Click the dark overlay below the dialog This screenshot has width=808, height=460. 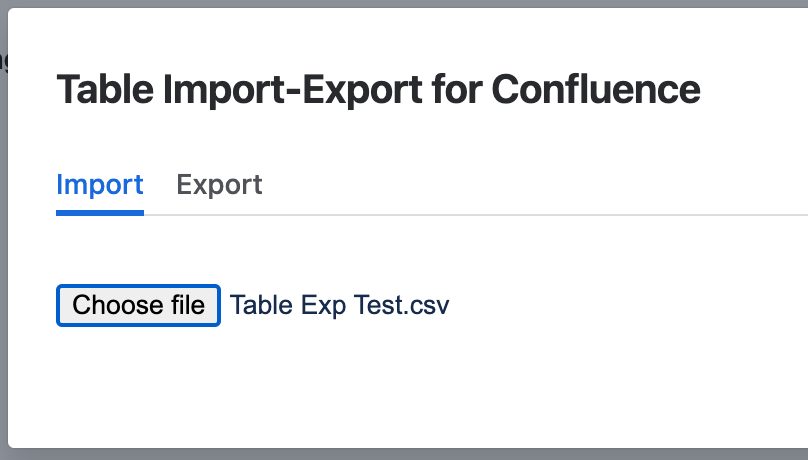point(400,454)
